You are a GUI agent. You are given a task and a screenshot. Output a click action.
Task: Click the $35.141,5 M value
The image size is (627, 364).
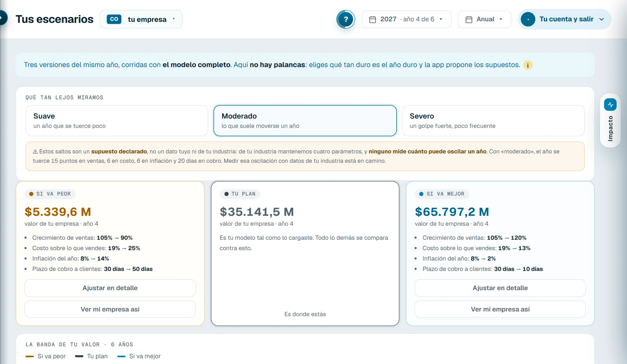point(257,212)
